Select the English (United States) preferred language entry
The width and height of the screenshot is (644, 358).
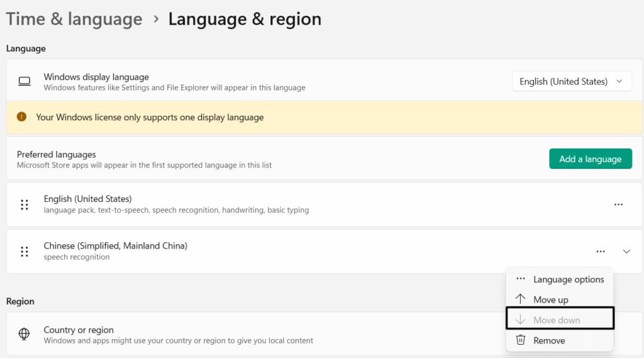88,199
